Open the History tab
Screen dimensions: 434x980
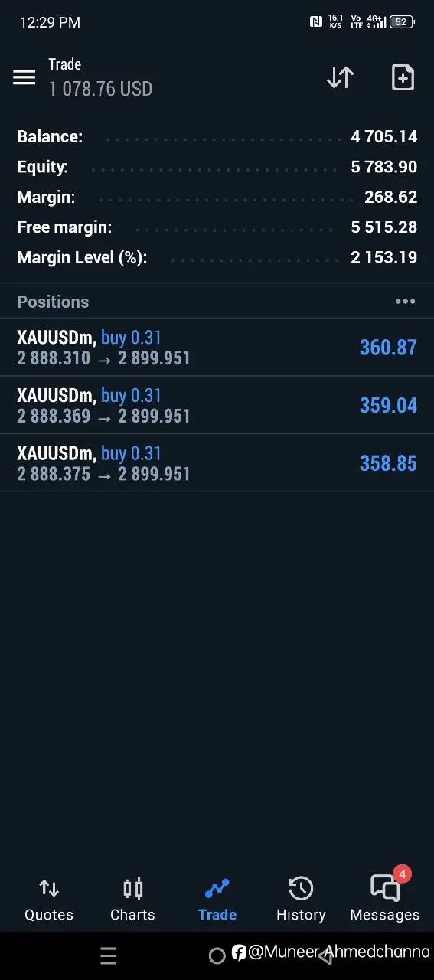point(301,900)
